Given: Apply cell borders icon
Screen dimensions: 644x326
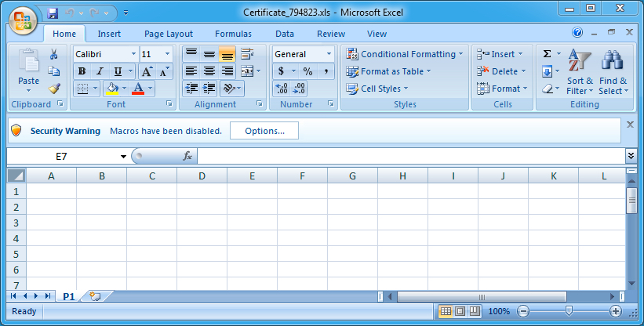Looking at the screenshot, I should pyautogui.click(x=82, y=89).
